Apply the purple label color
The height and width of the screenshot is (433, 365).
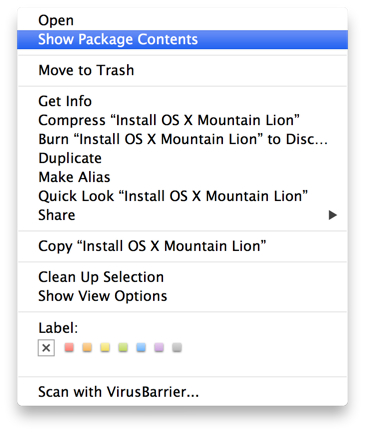coord(159,347)
